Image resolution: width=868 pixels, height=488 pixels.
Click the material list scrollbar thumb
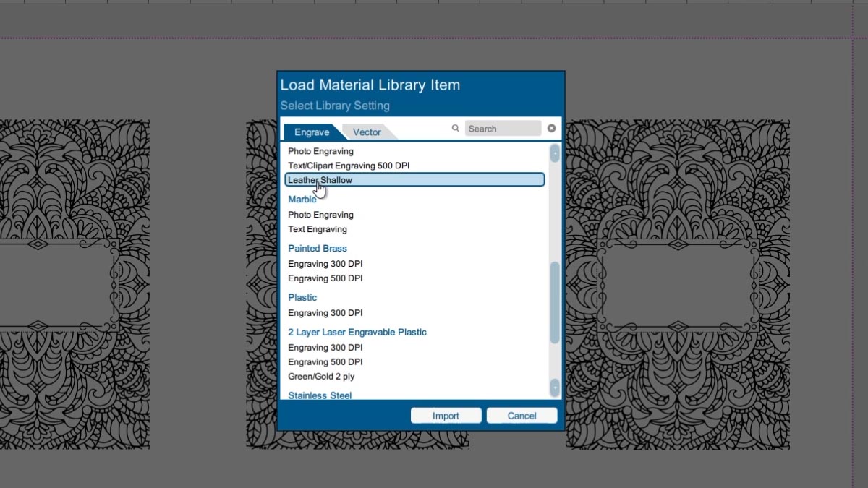pos(555,302)
